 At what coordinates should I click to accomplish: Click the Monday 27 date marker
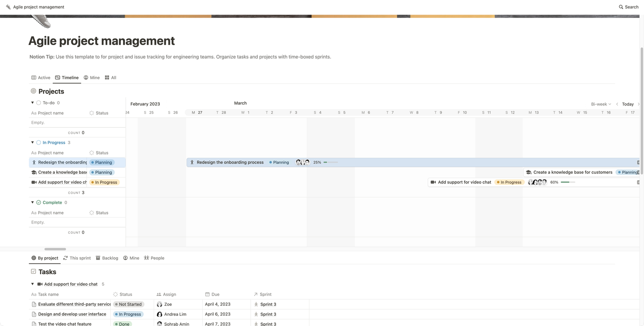(x=197, y=112)
